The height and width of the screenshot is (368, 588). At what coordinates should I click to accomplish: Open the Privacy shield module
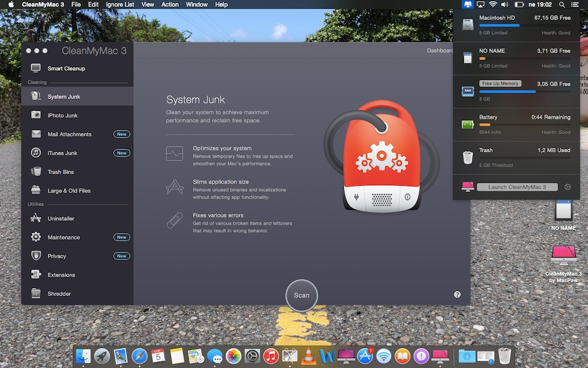77,256
